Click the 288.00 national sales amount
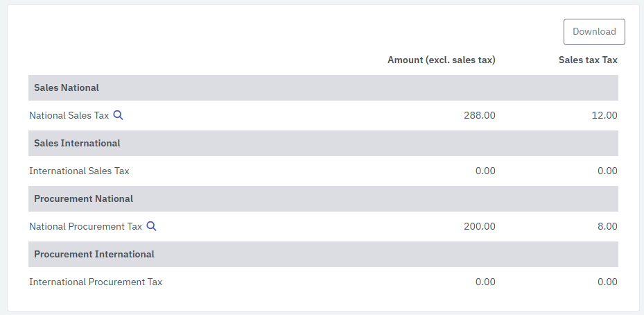644x315 pixels. (x=480, y=116)
